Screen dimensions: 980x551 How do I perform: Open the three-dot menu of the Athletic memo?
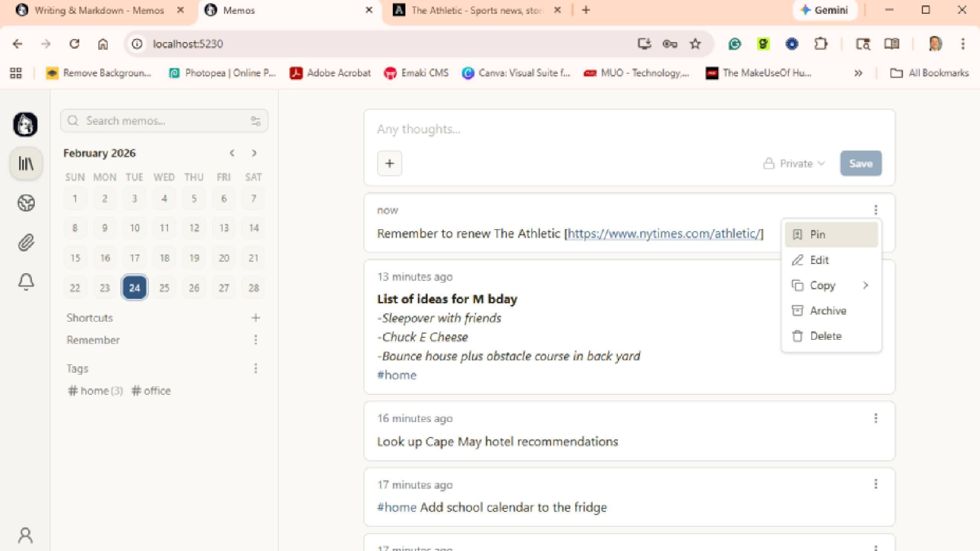(x=875, y=210)
